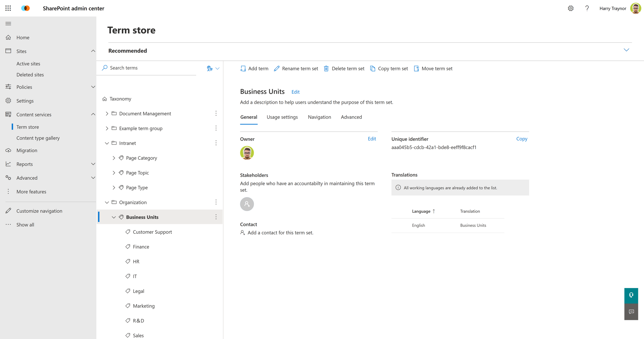The height and width of the screenshot is (339, 644).
Task: Click the Move term set icon
Action: coord(416,68)
